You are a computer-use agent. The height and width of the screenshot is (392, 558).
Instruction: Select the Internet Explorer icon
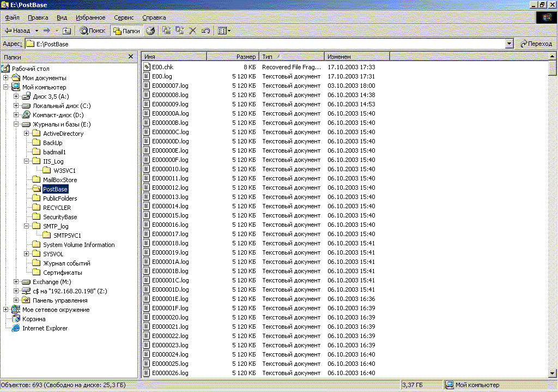(x=16, y=328)
